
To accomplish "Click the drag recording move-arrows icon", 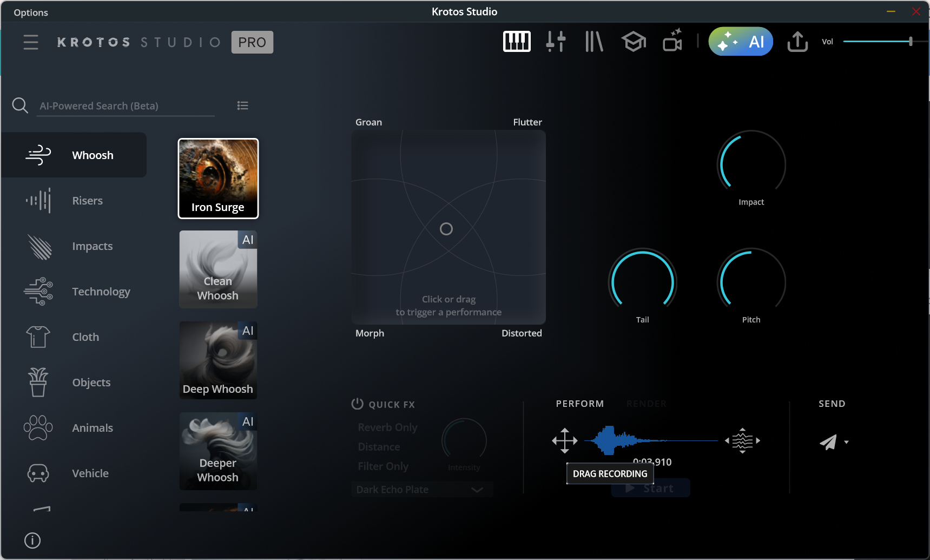I will [565, 441].
